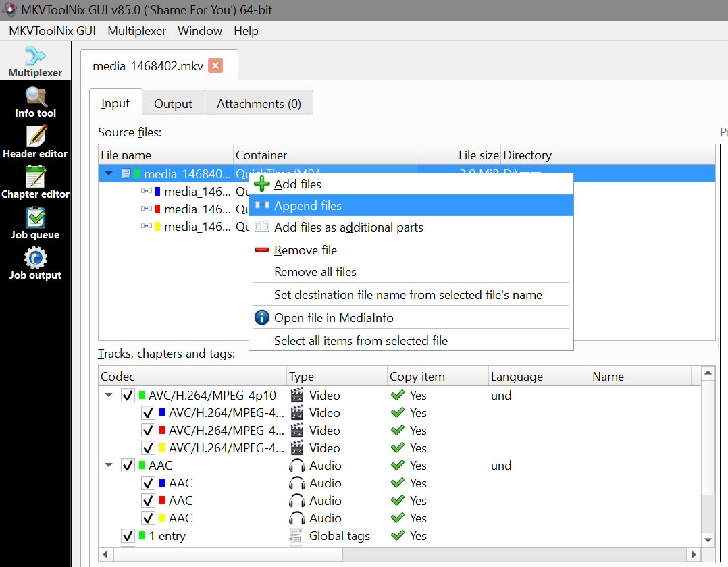Toggle the checkbox for blue AVC video track
The height and width of the screenshot is (567, 728).
[148, 413]
